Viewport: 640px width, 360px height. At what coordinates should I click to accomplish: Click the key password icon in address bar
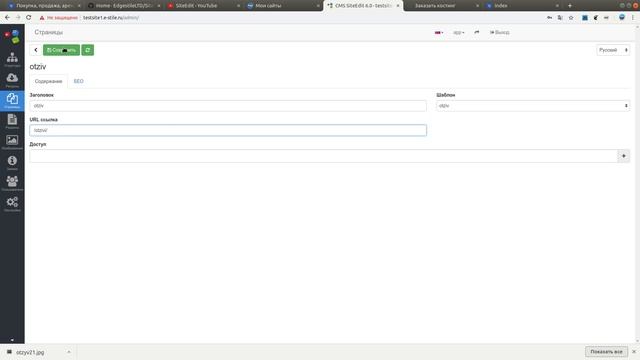point(549,18)
